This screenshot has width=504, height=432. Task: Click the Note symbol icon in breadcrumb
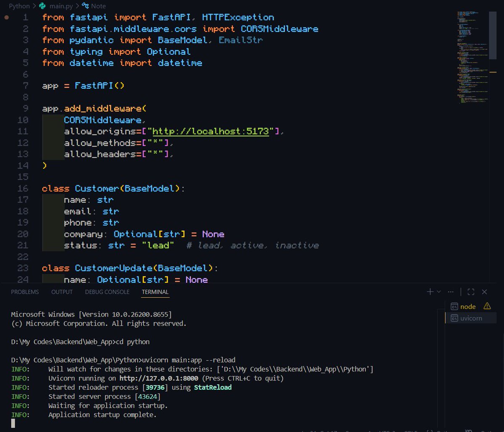[86, 6]
